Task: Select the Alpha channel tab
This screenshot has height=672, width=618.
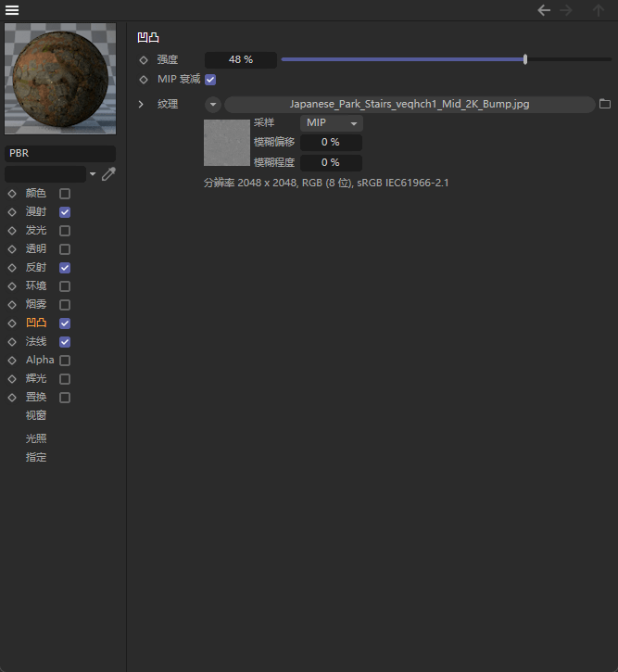Action: 40,360
